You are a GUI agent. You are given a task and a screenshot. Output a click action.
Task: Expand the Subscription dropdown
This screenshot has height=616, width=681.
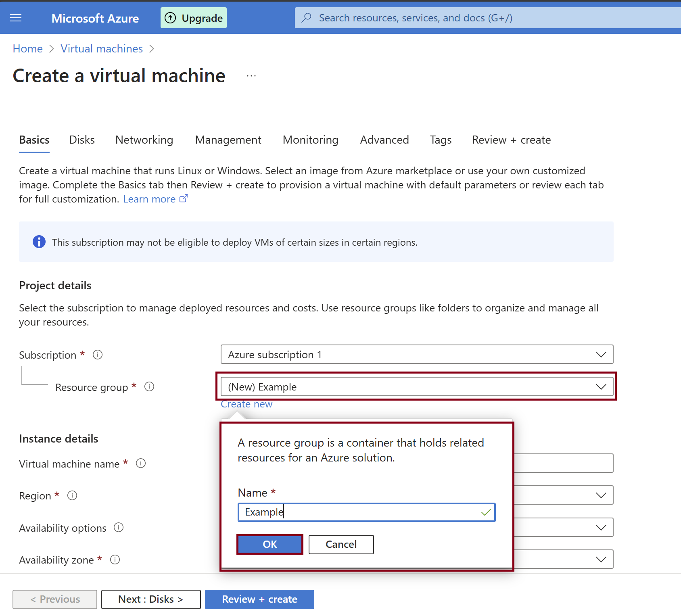pos(601,354)
